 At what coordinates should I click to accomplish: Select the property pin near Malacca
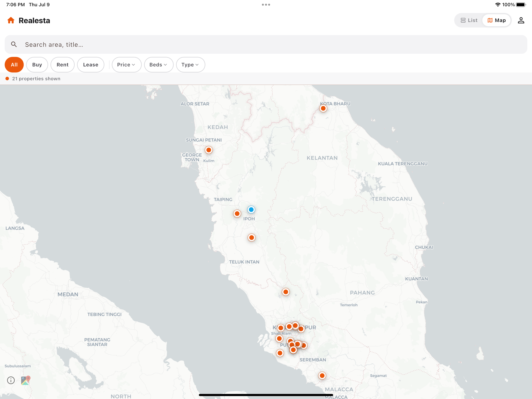click(x=322, y=376)
